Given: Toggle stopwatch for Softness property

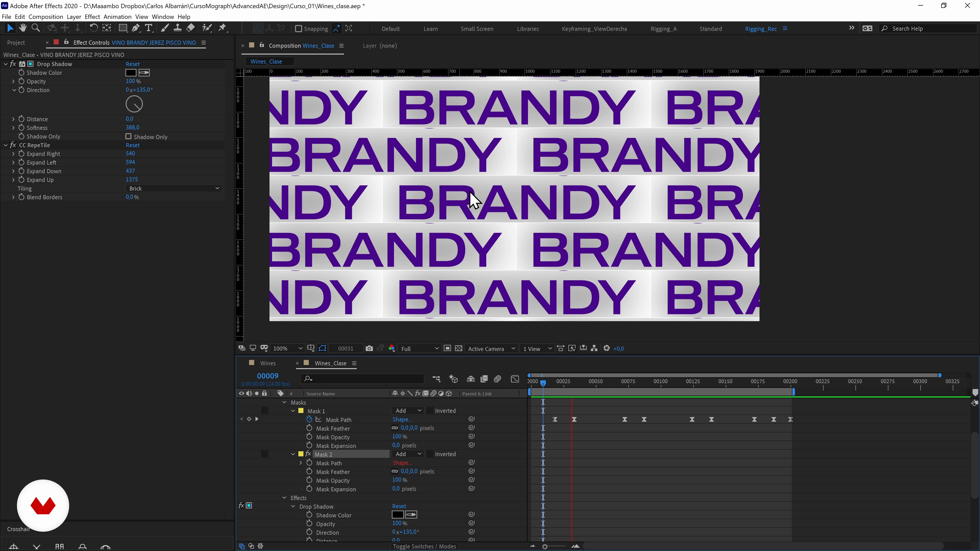Looking at the screenshot, I should pyautogui.click(x=22, y=128).
